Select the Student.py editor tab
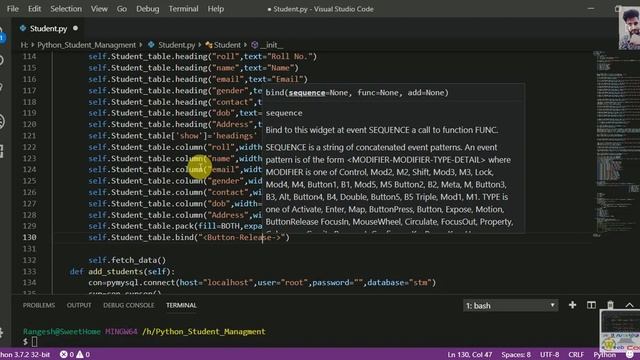This screenshot has height=360, width=640. tap(48, 29)
